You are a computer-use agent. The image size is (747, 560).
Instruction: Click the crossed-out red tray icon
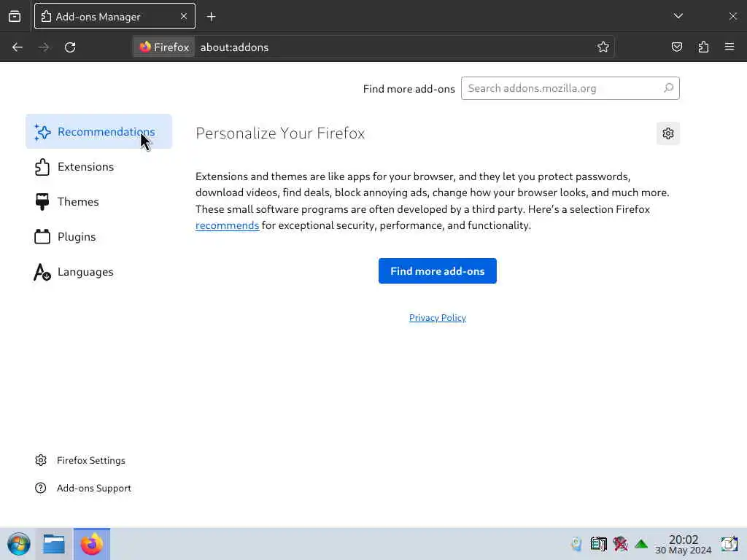[x=620, y=543]
